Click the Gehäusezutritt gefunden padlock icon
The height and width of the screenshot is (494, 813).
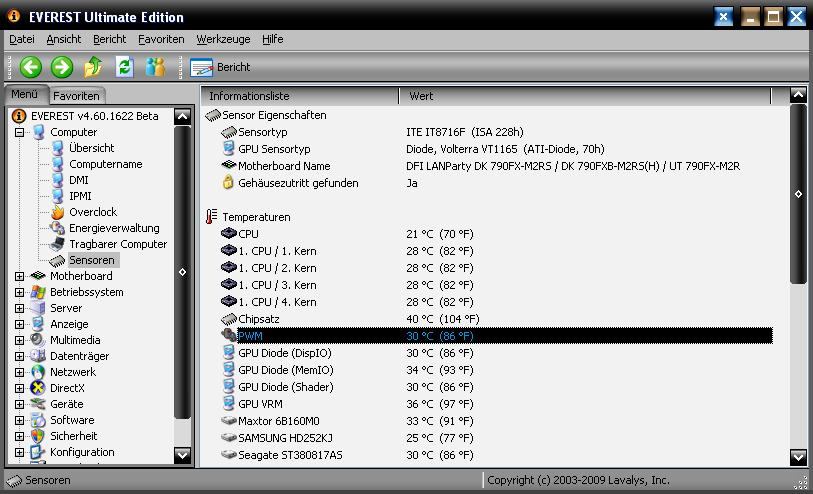tap(228, 182)
